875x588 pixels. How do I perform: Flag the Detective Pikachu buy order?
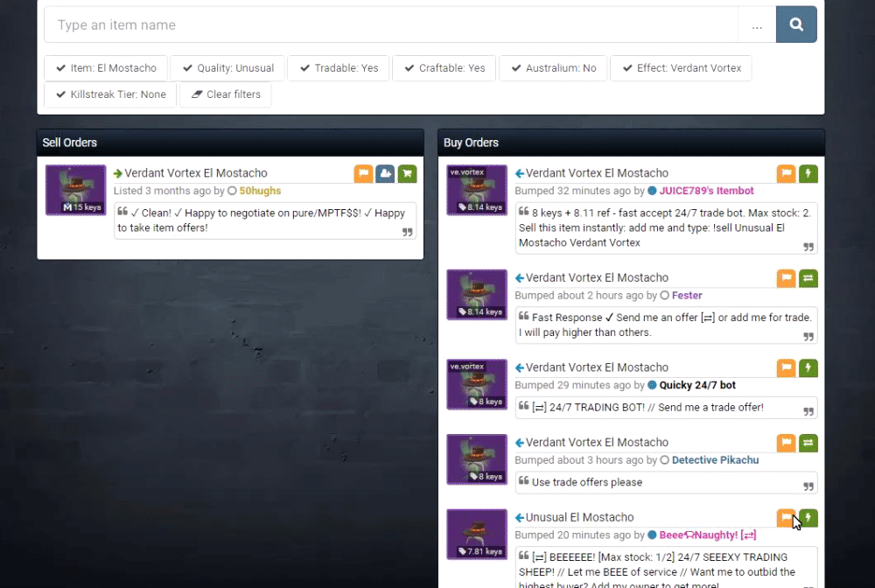[787, 443]
